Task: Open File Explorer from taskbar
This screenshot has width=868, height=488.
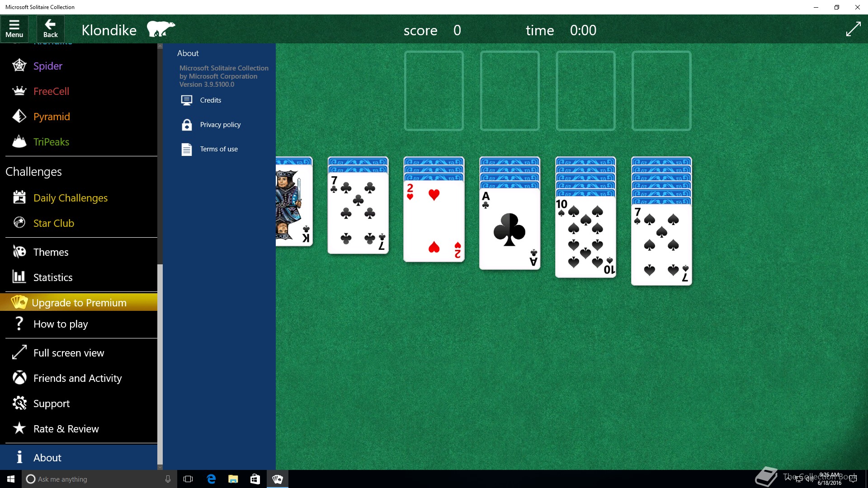Action: (x=233, y=479)
